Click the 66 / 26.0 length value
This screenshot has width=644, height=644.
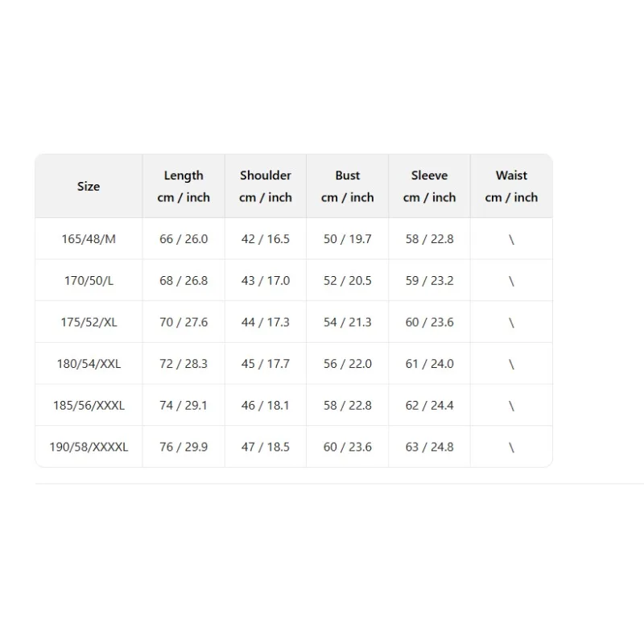click(x=184, y=238)
